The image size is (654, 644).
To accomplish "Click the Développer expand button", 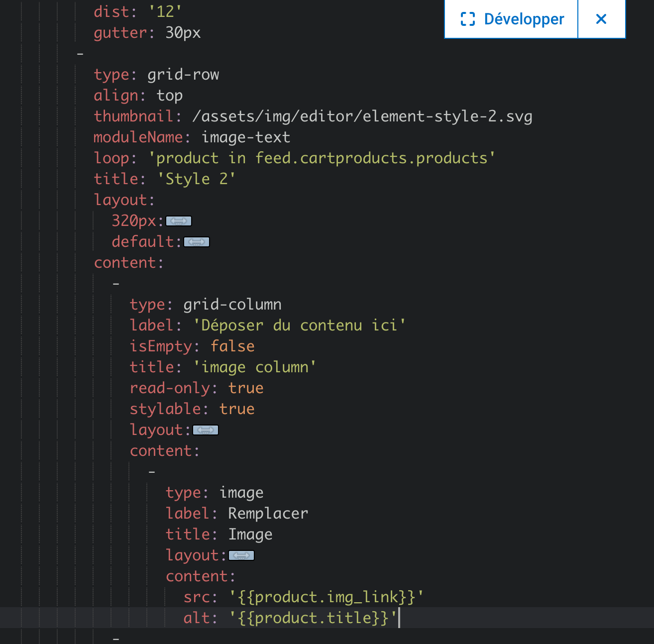I will (x=511, y=19).
